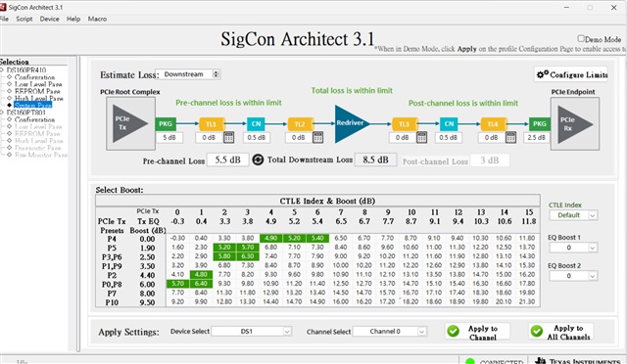Click the green PKG block near PCIe Rx
This screenshot has height=364, width=627.
(540, 124)
